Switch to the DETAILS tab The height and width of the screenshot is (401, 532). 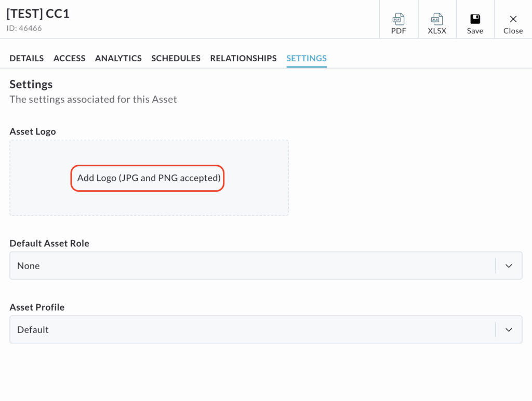pyautogui.click(x=26, y=58)
